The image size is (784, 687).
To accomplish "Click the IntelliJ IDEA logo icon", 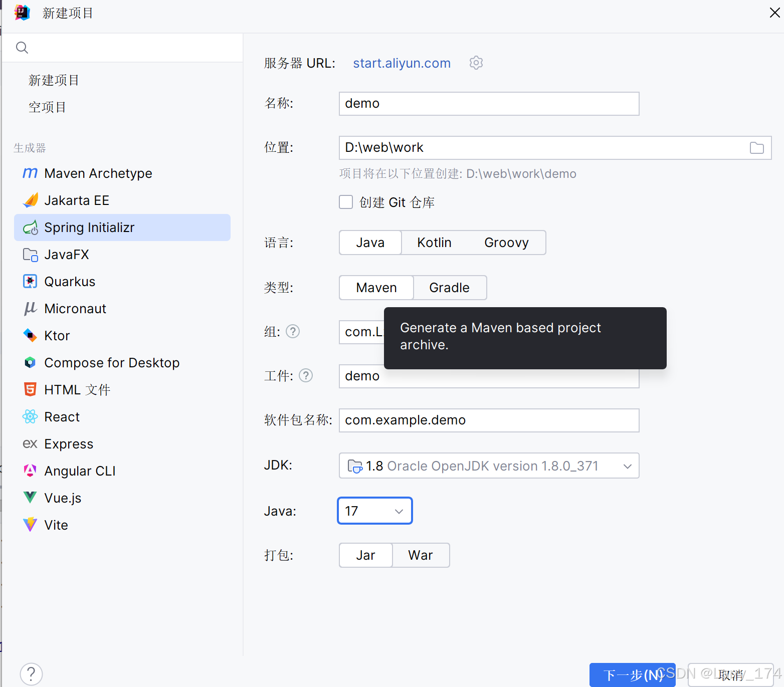I will tap(23, 13).
